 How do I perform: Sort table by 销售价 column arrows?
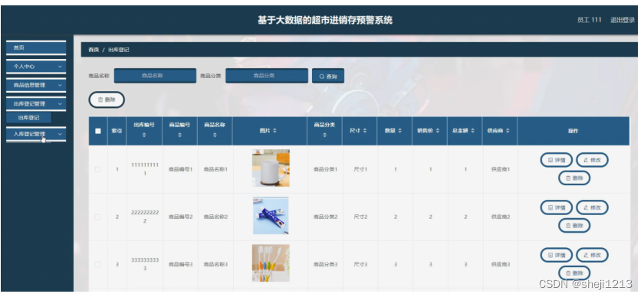(x=438, y=131)
